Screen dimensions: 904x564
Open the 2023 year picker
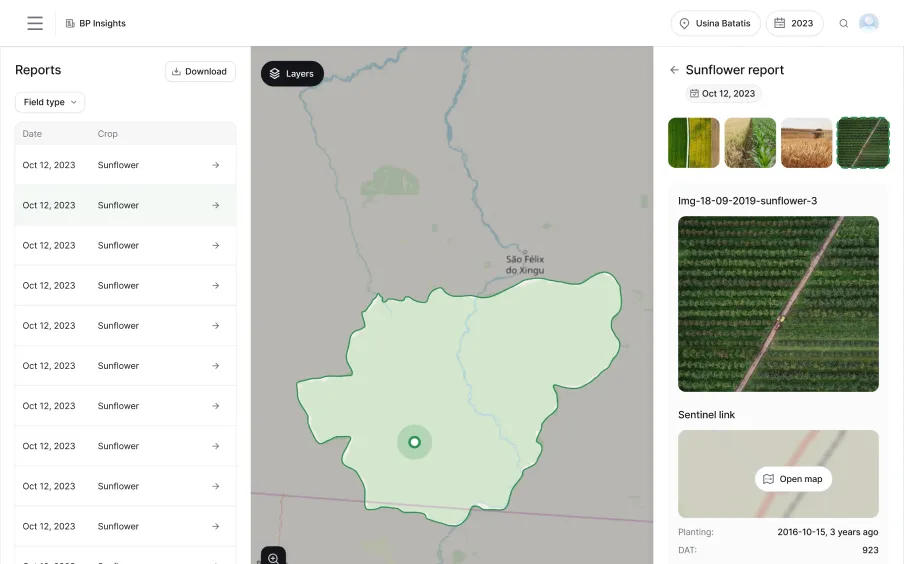(794, 23)
